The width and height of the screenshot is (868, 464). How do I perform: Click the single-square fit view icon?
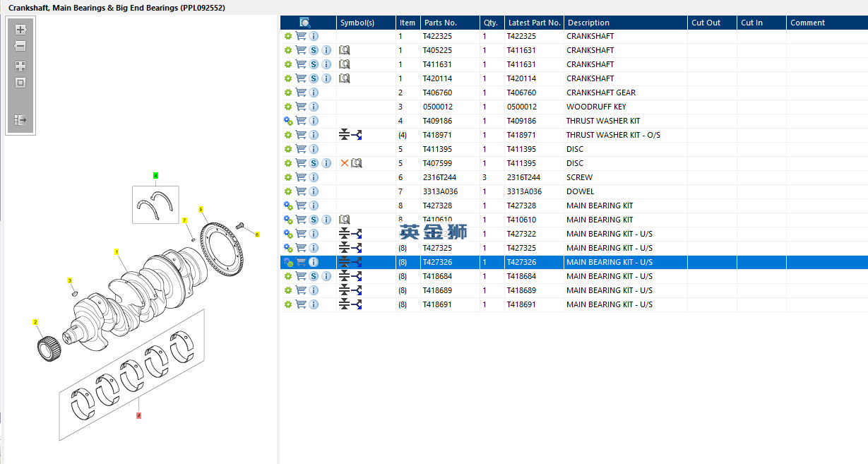[20, 83]
